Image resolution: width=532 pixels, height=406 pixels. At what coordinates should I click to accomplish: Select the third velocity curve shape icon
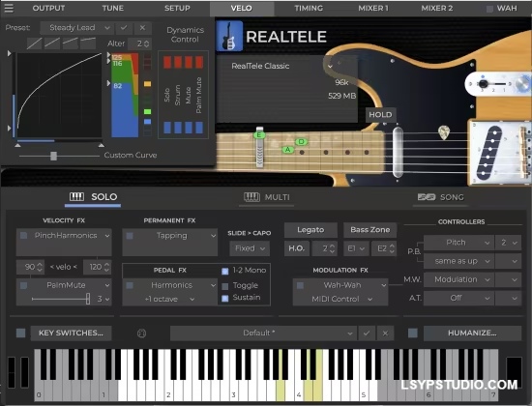click(71, 43)
